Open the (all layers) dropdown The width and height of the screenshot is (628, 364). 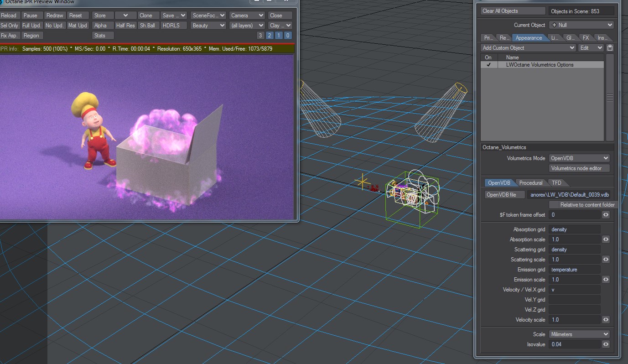tap(247, 26)
